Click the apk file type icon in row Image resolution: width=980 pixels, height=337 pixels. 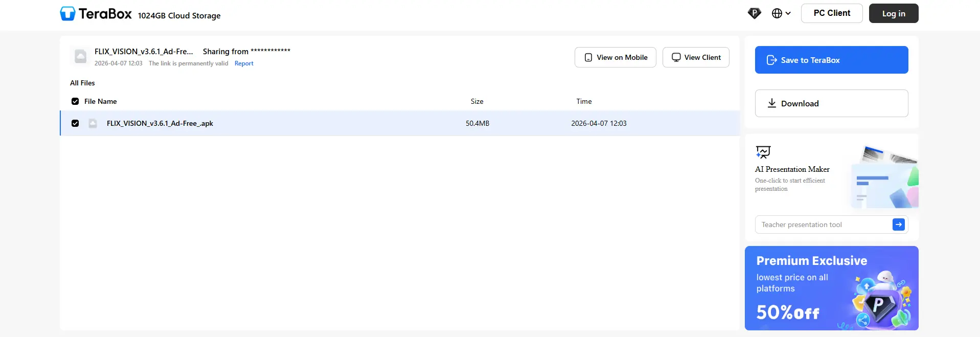[x=93, y=123]
